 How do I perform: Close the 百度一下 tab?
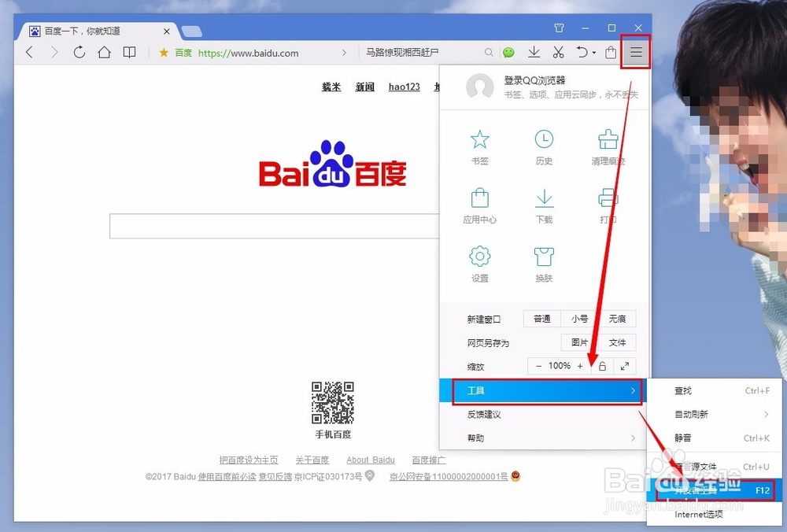pos(167,31)
